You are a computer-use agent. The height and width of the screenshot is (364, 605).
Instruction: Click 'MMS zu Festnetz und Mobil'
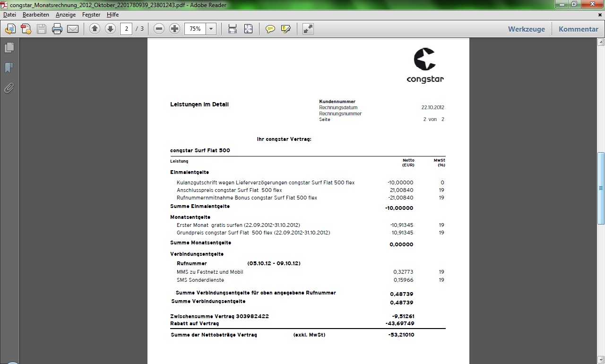[x=210, y=272]
